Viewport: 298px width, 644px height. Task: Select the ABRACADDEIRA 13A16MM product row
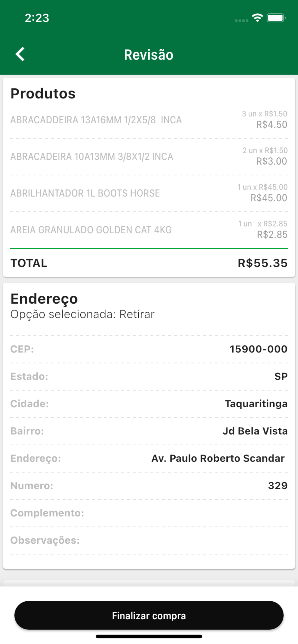click(149, 120)
